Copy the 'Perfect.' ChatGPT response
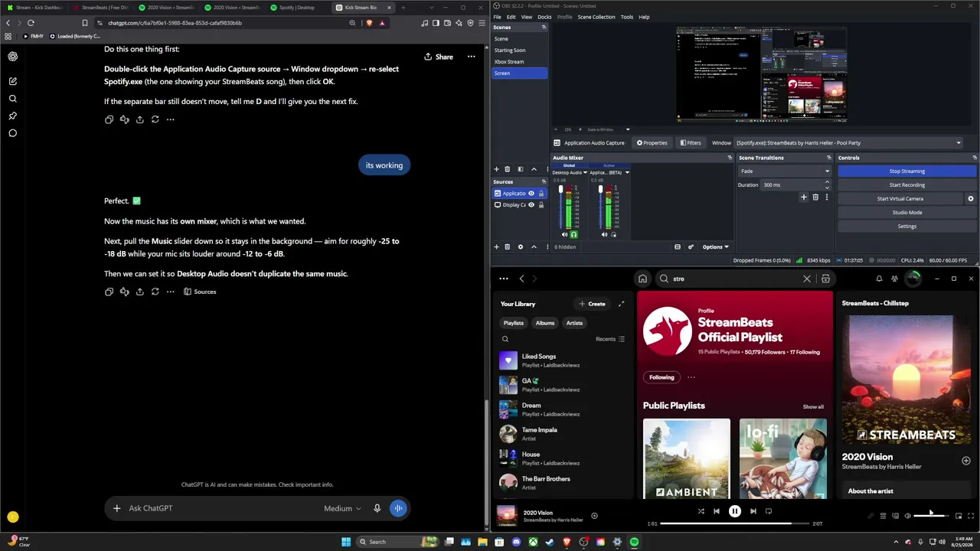980x551 pixels. [109, 292]
